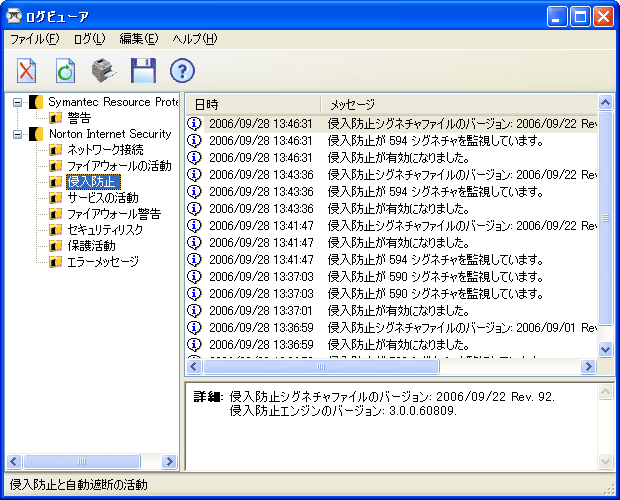
Task: Select the 警告 tree item
Action: [79, 118]
